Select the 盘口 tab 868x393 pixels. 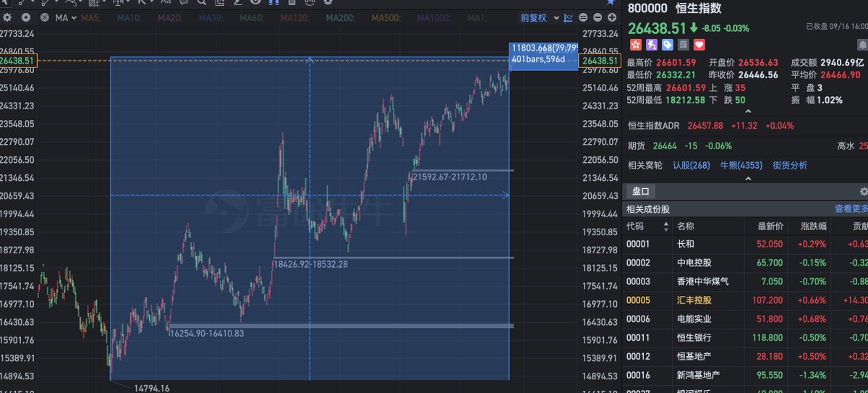[x=641, y=191]
